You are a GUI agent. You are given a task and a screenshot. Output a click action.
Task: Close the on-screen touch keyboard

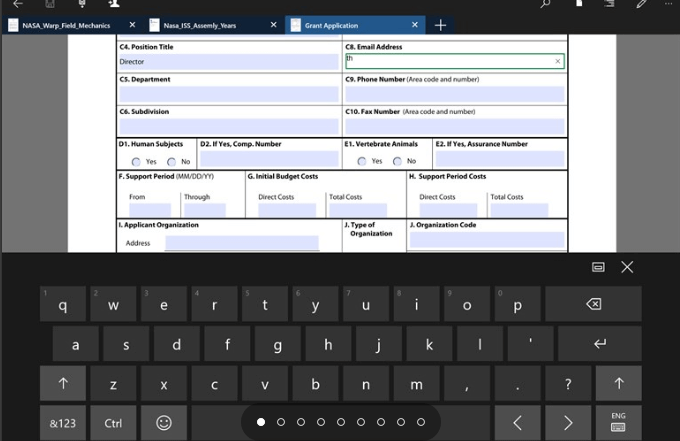pyautogui.click(x=627, y=267)
